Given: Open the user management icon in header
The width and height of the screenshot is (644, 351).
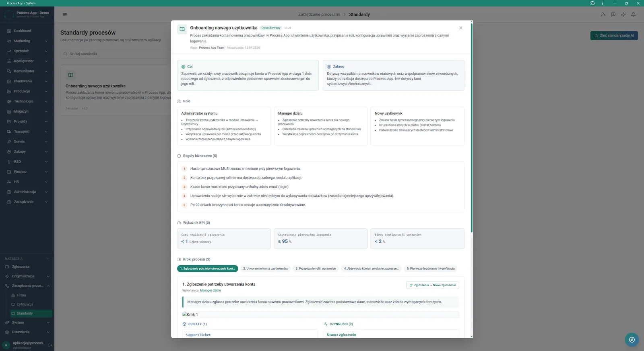Looking at the screenshot, I should click(603, 14).
